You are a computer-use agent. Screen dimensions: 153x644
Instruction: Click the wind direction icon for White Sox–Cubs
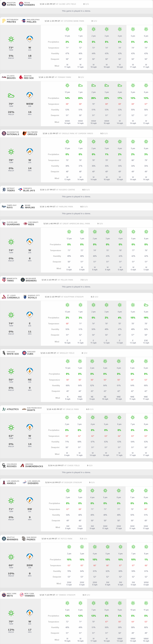[30, 371]
